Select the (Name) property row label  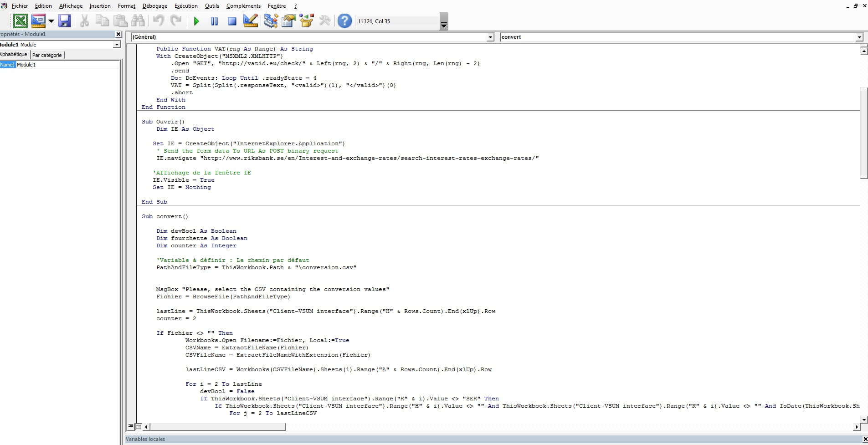click(x=7, y=65)
